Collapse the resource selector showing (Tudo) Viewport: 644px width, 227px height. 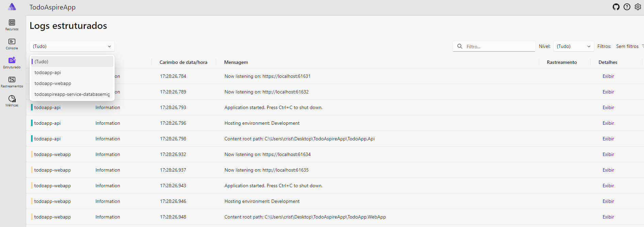(72, 46)
